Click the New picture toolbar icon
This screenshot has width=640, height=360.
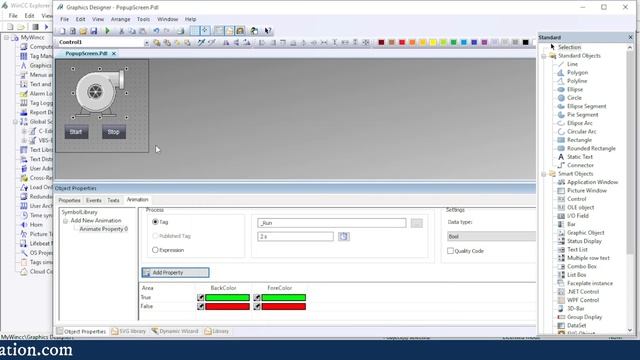tap(62, 31)
